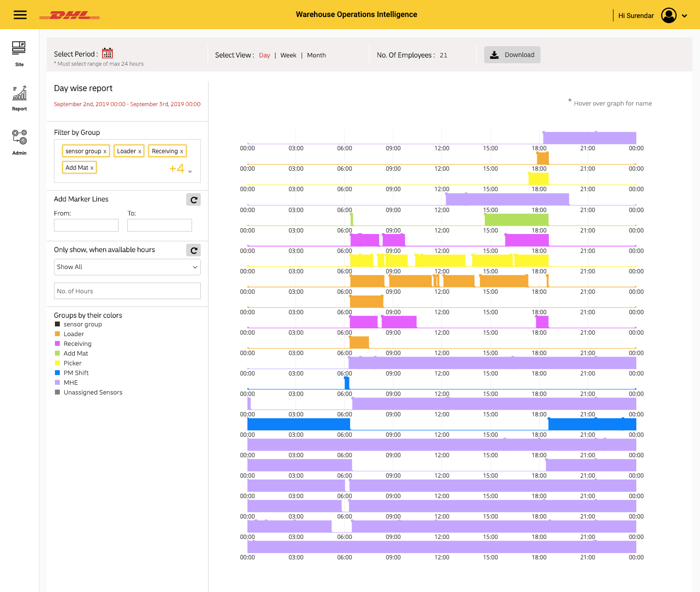Click the Add Mat green swatch
700x592 pixels.
point(57,353)
